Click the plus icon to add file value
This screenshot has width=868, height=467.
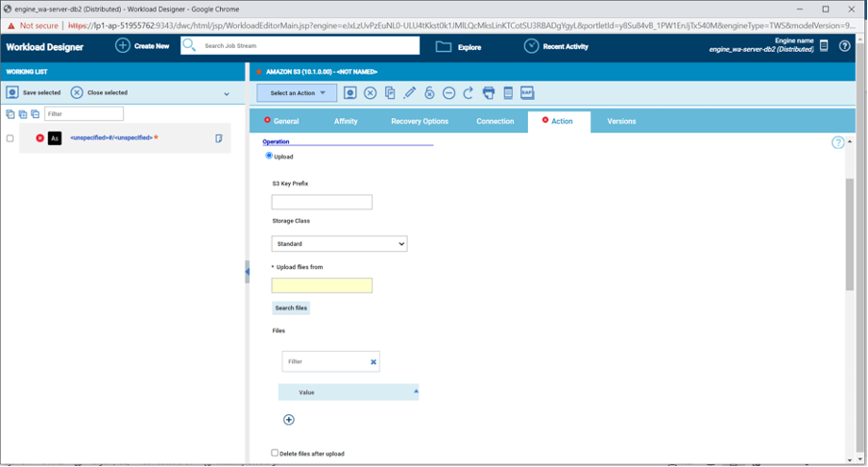click(288, 420)
